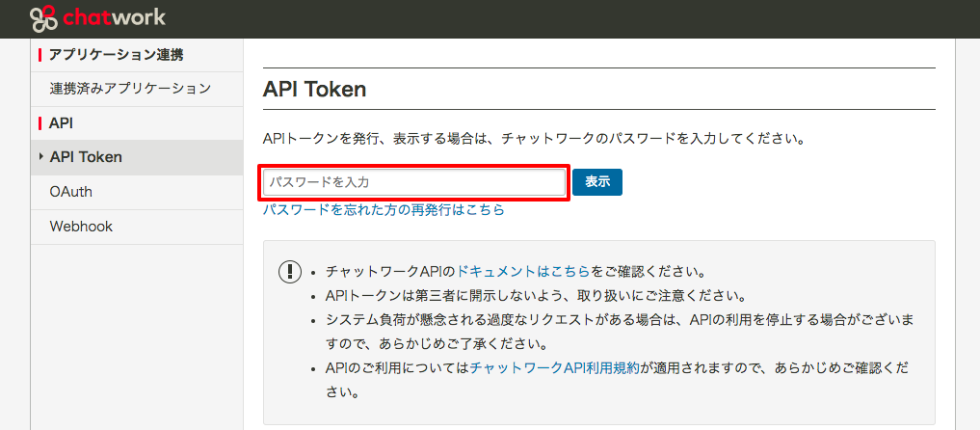Click the 第三者に開示しない warning bullet
Viewport: 980px width, 430px height.
click(536, 295)
